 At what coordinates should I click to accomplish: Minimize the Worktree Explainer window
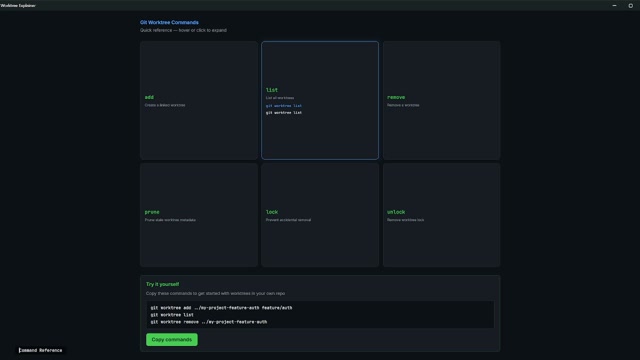click(x=614, y=6)
